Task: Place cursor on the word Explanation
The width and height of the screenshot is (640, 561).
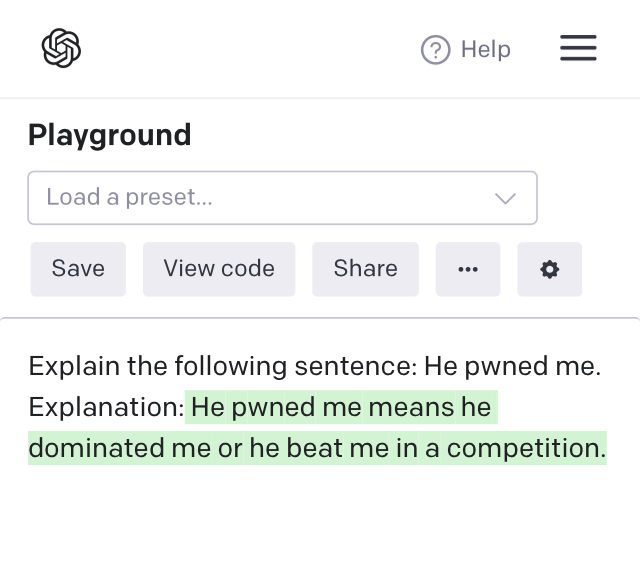Action: click(104, 407)
